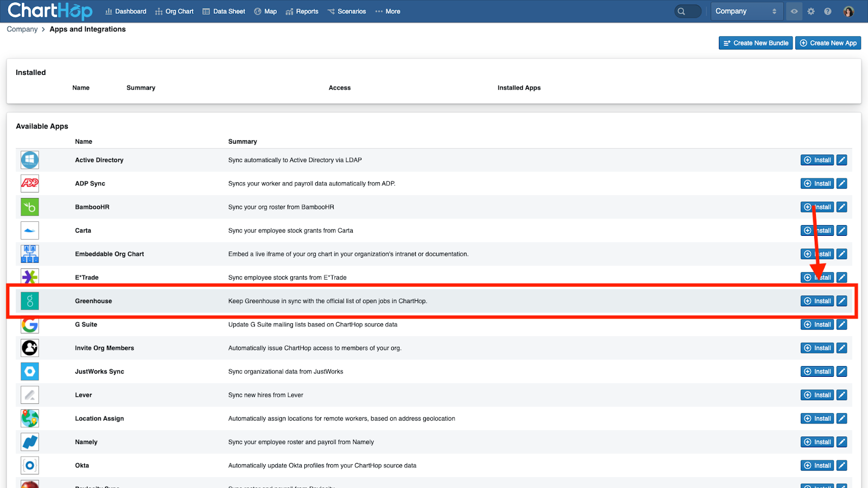Image resolution: width=868 pixels, height=488 pixels.
Task: Click the Carta app icon
Action: (x=30, y=230)
